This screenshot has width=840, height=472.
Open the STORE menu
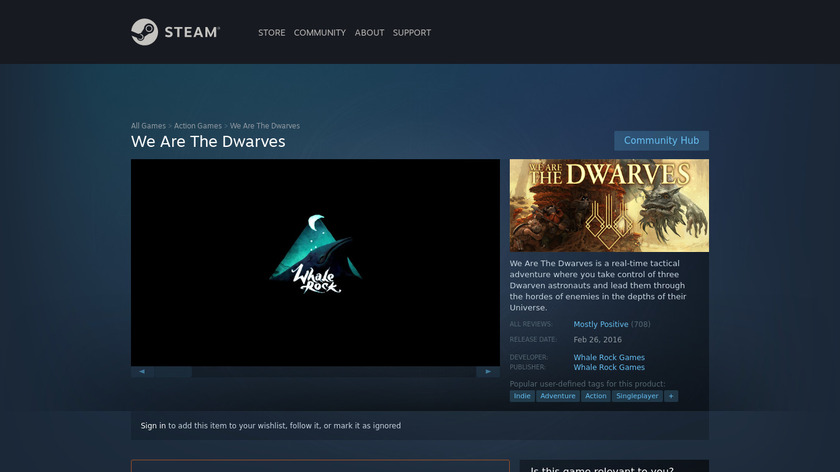pos(272,33)
